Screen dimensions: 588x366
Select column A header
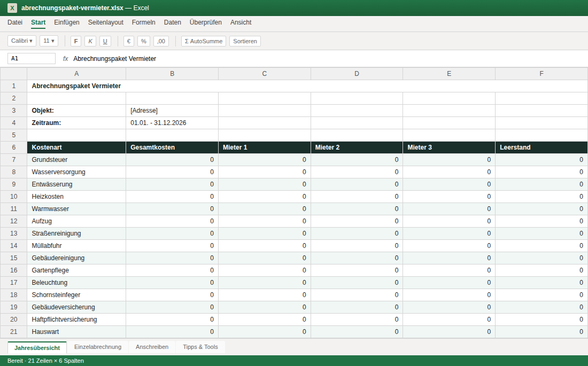pyautogui.click(x=76, y=74)
